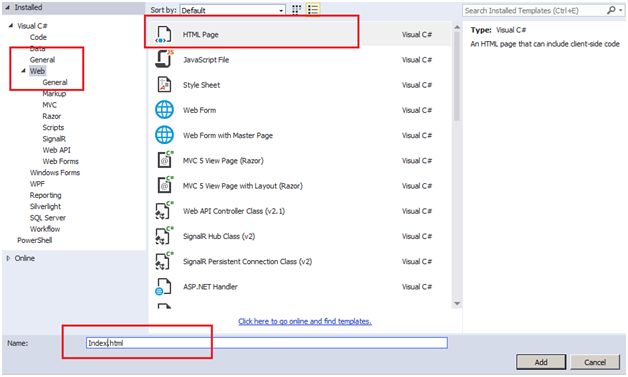This screenshot has width=628, height=377.
Task: Select Windows Forms category
Action: pyautogui.click(x=55, y=173)
